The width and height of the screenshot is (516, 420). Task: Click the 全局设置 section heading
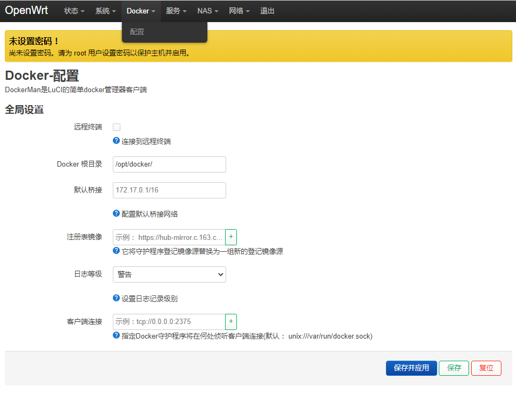[x=24, y=109]
